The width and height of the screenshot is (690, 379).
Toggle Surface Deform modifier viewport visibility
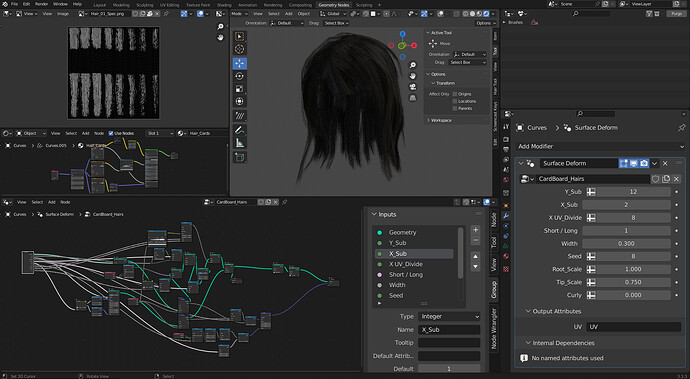coord(634,163)
